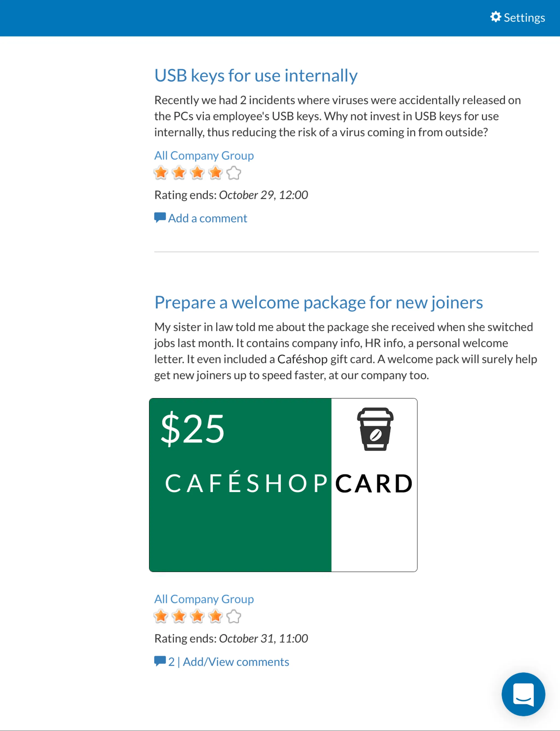Click Add a comment under USB keys idea
560x731 pixels.
pyautogui.click(x=207, y=218)
